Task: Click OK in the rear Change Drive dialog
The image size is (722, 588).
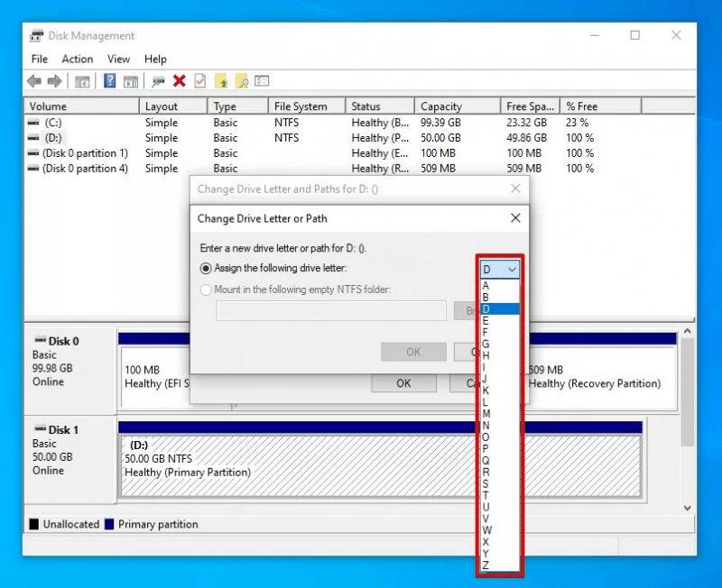Action: pyautogui.click(x=403, y=383)
